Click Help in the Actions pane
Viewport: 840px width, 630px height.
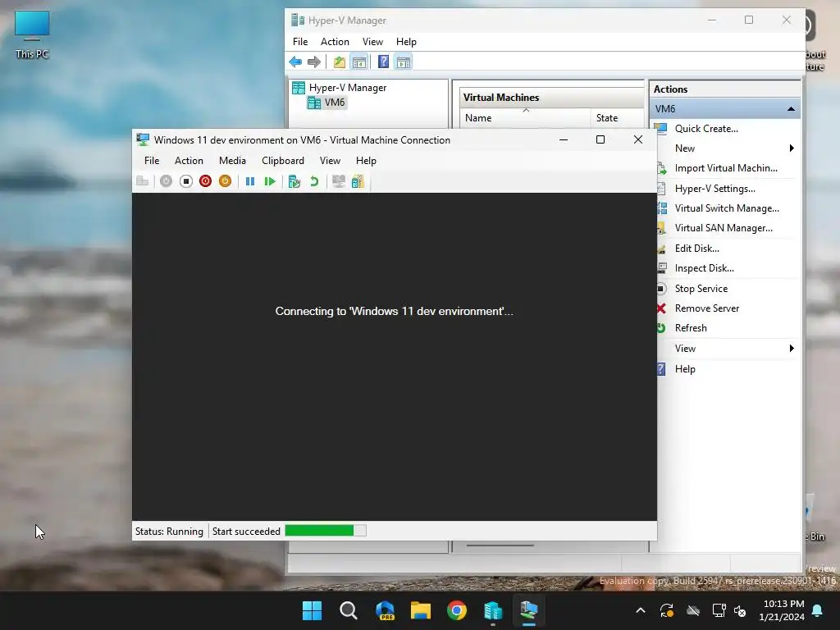pos(685,369)
